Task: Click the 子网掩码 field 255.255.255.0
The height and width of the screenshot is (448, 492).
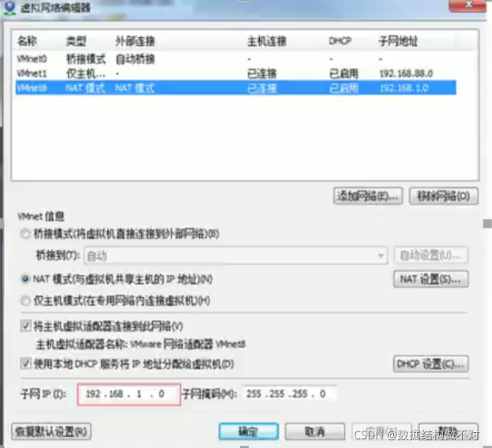Action: click(289, 393)
